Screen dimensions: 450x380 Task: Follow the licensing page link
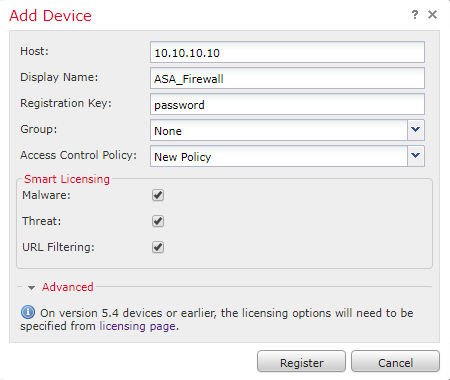138,326
